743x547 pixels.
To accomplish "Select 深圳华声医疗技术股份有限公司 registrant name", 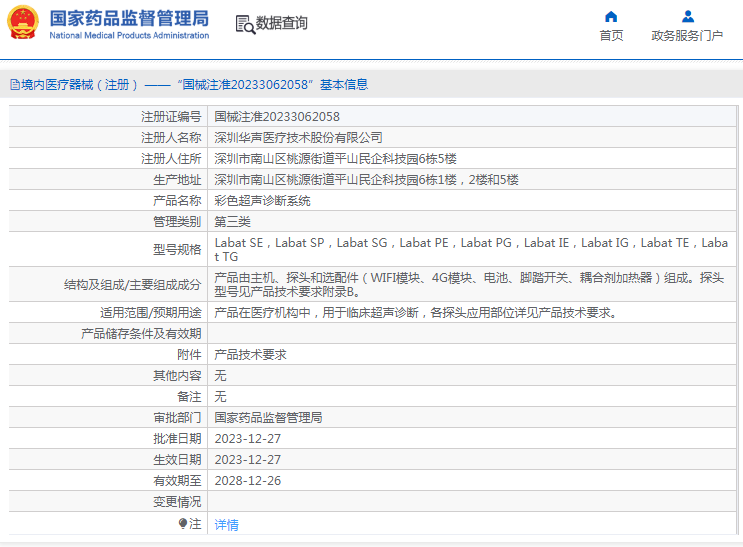I will pos(298,137).
